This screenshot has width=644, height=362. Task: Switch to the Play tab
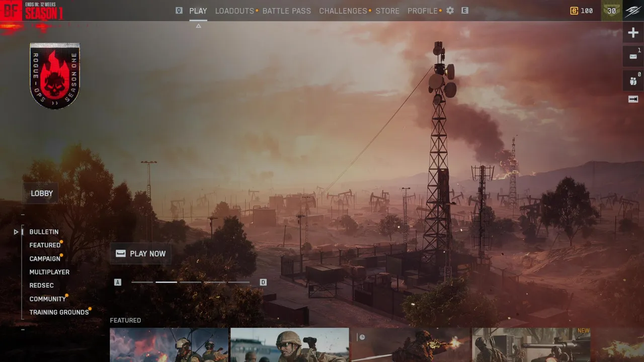coord(198,11)
